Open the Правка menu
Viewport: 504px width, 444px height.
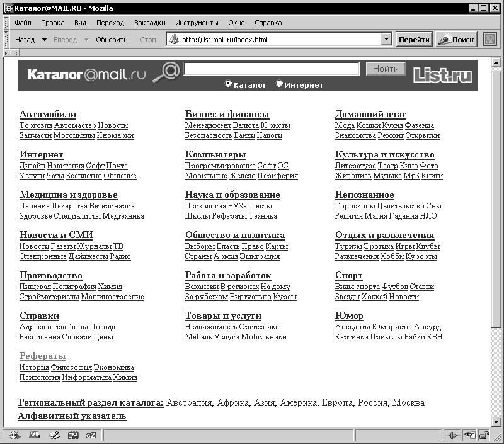(x=53, y=23)
